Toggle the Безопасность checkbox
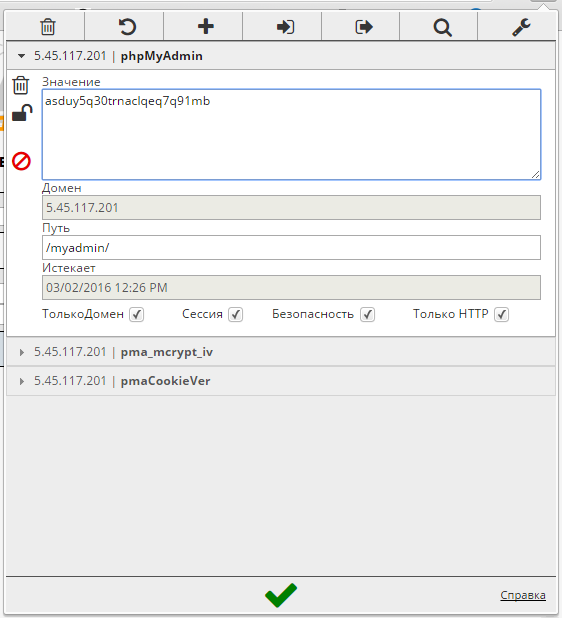The image size is (562, 618). tap(367, 315)
